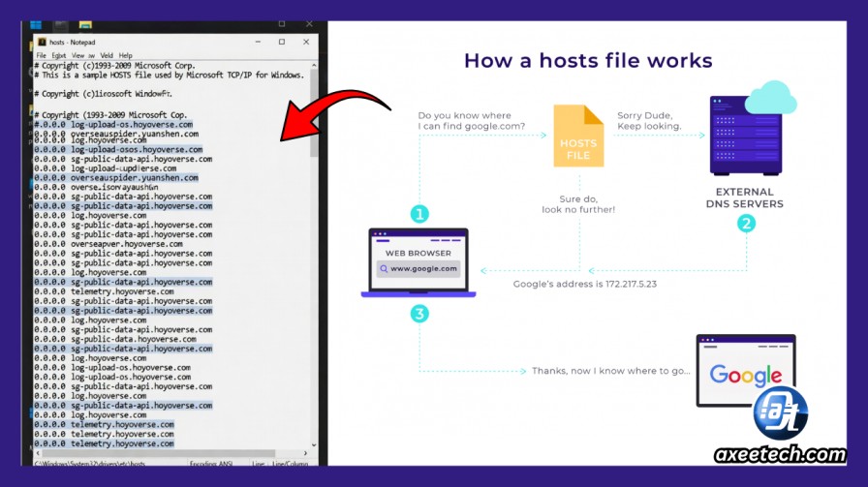Click the vertical scrollbar thumb in Notepad
Viewport: 868px width, 487px height.
pyautogui.click(x=314, y=113)
